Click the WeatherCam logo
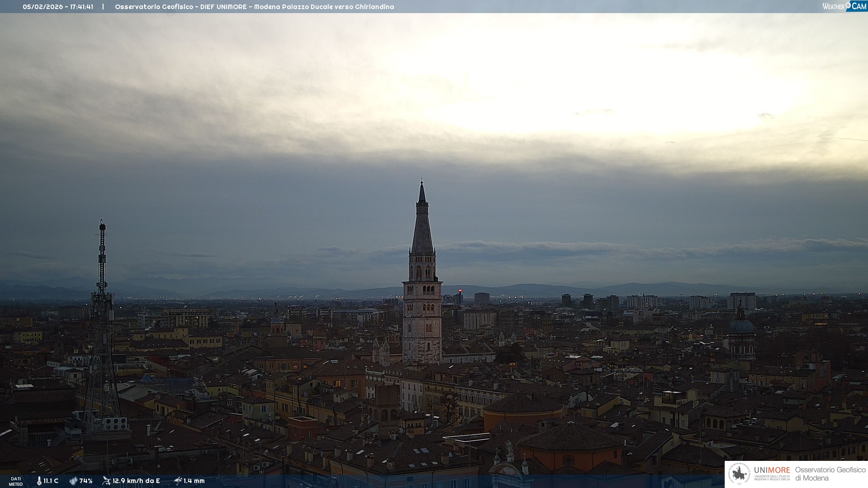The width and height of the screenshot is (868, 488). pos(844,6)
